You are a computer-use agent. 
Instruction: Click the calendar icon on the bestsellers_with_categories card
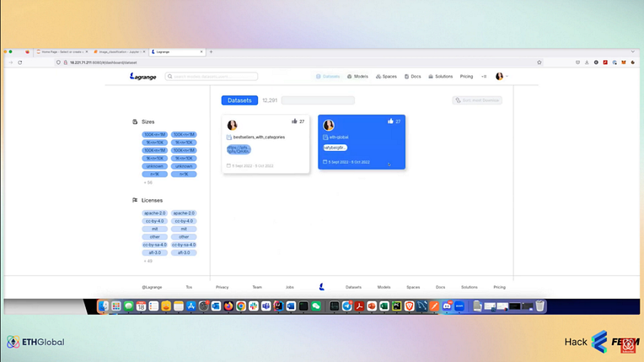[x=228, y=165]
